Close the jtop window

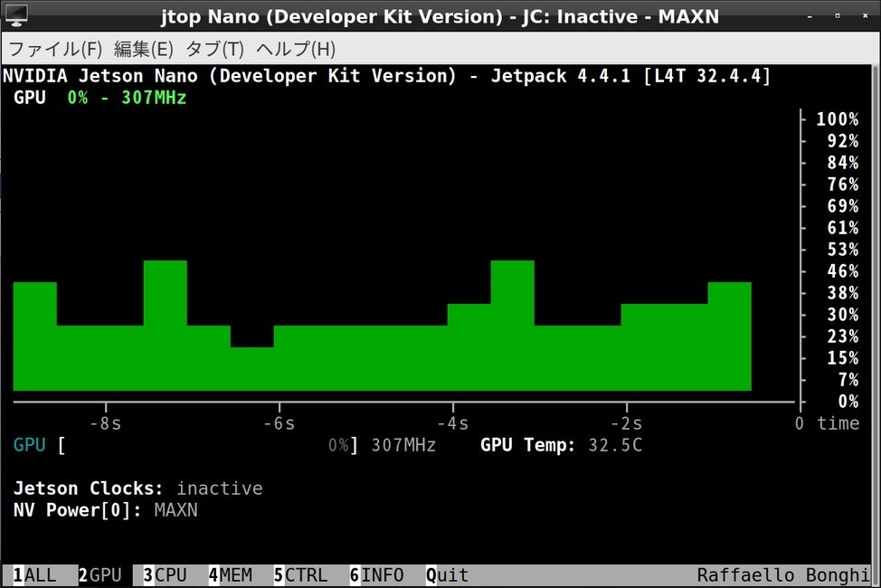pos(866,15)
